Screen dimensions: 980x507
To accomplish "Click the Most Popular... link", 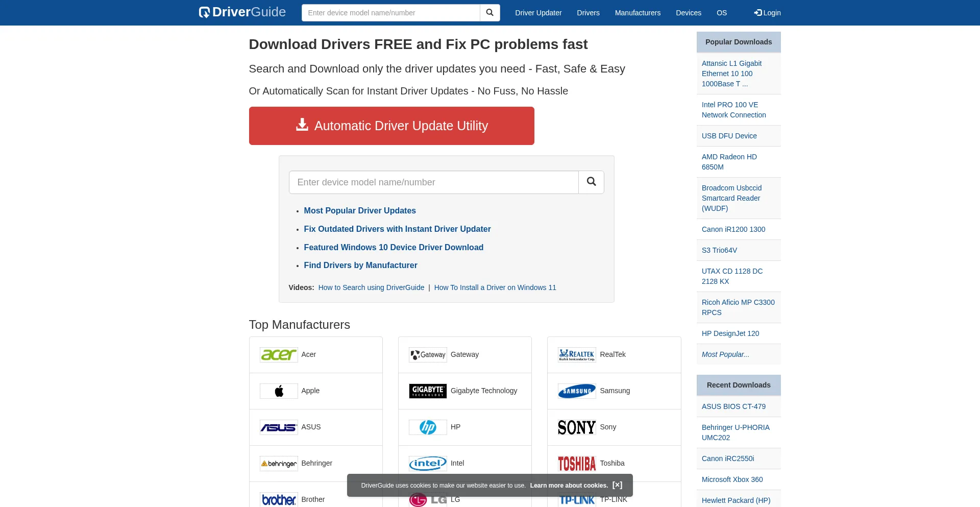I will click(725, 354).
